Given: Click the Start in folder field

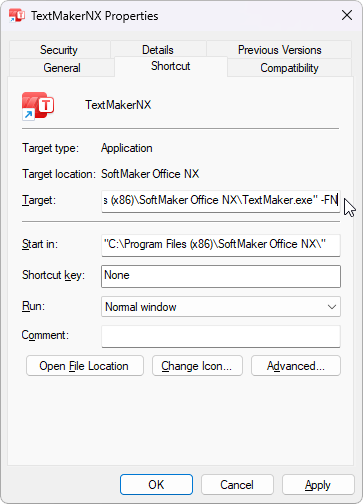Looking at the screenshot, I should point(221,245).
